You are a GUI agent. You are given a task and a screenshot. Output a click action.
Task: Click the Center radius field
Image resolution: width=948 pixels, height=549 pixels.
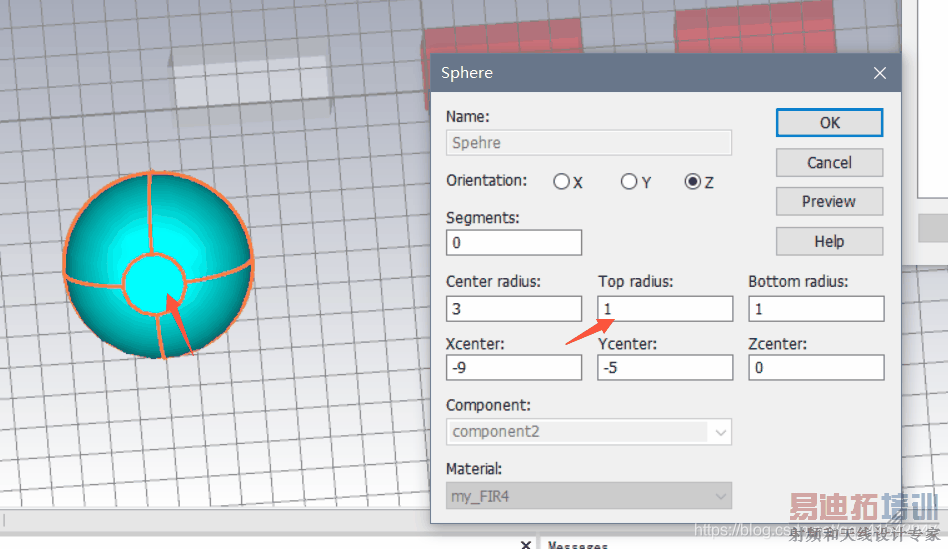pyautogui.click(x=514, y=309)
